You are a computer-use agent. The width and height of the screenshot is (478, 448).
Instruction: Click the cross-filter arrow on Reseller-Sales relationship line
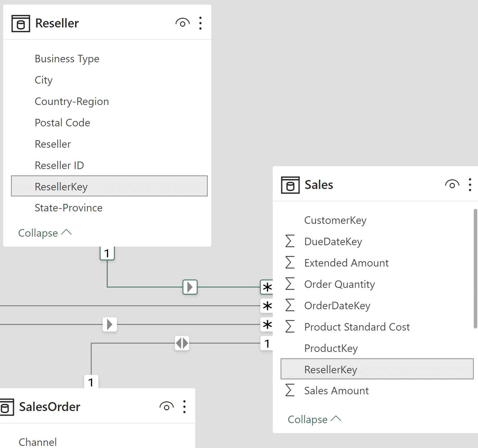(x=190, y=287)
